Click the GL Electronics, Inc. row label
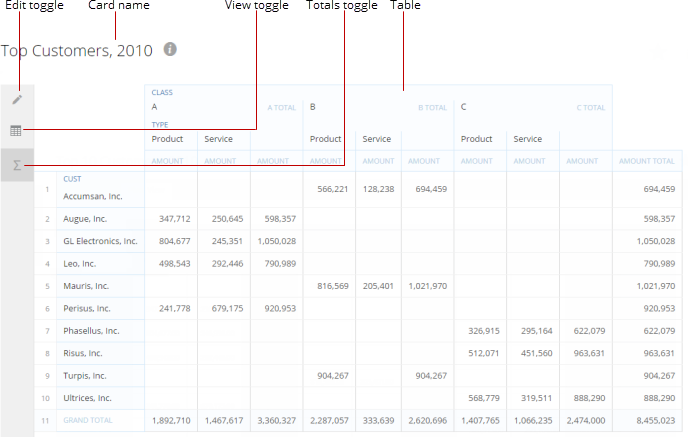The height and width of the screenshot is (437, 688). pyautogui.click(x=100, y=241)
